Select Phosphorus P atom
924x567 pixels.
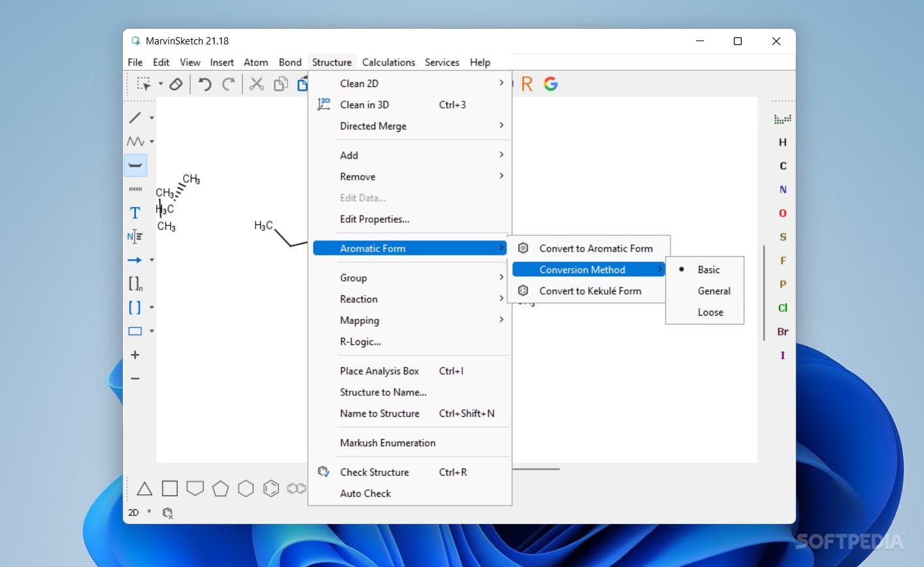[783, 284]
